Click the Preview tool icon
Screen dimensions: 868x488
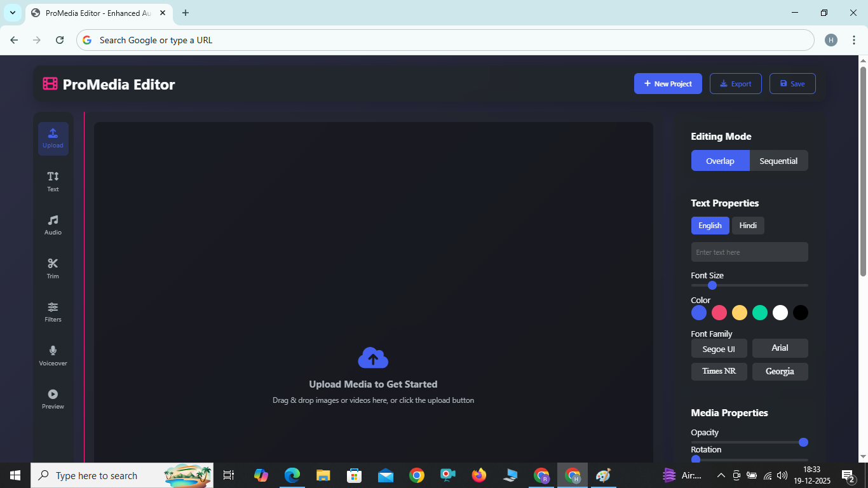(53, 398)
